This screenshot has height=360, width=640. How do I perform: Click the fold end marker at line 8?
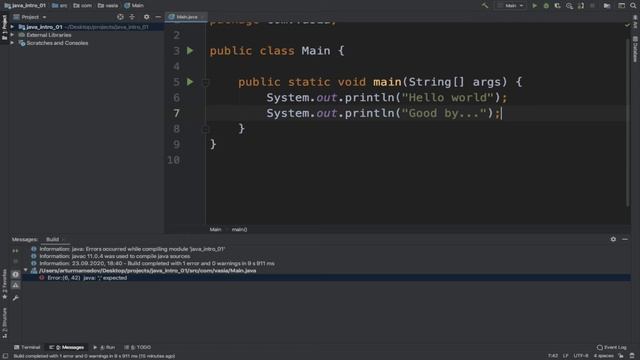(205, 129)
